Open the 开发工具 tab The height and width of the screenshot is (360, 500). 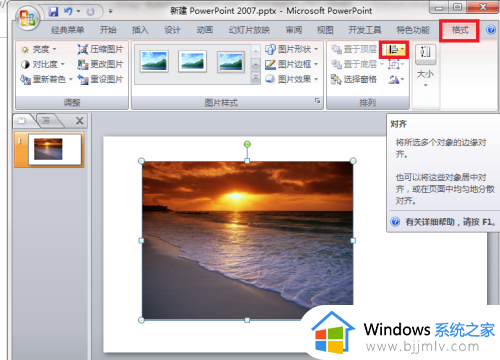[365, 30]
